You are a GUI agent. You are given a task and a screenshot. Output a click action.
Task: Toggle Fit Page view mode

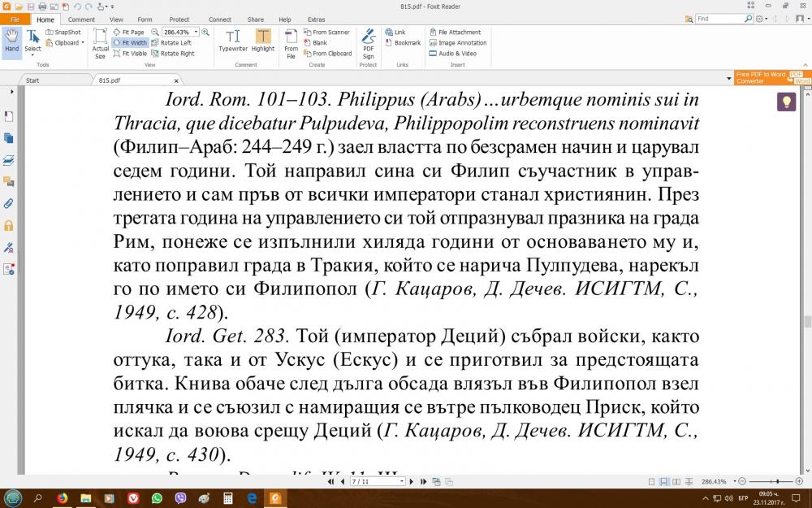pos(131,33)
